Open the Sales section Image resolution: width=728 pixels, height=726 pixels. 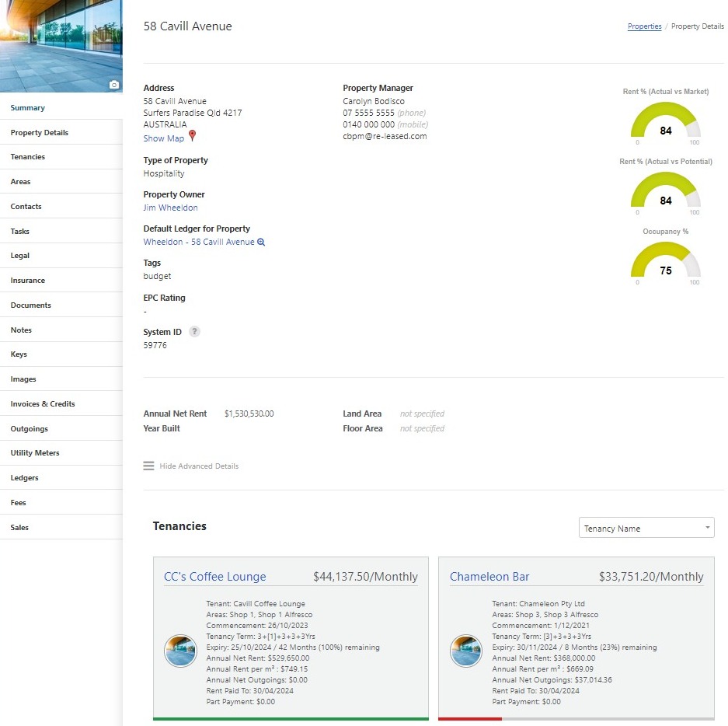(x=61, y=527)
